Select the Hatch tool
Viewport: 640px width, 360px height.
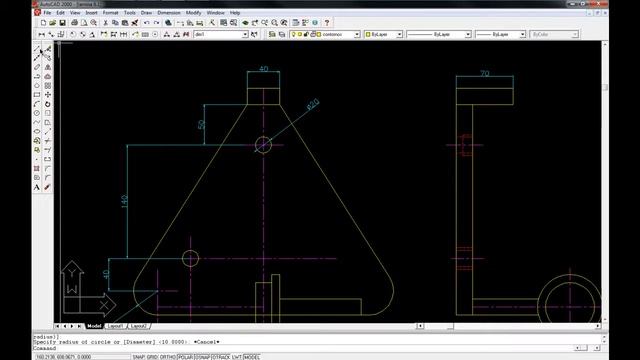pyautogui.click(x=37, y=169)
